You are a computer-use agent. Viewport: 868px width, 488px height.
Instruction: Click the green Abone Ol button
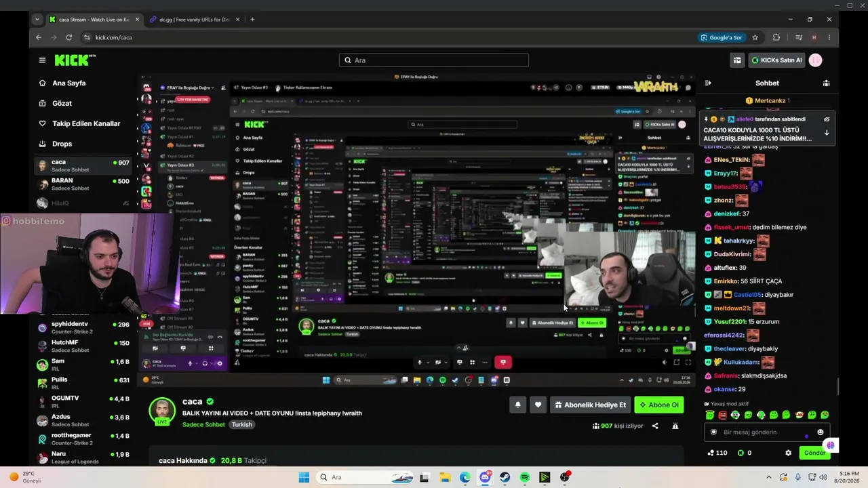click(658, 405)
